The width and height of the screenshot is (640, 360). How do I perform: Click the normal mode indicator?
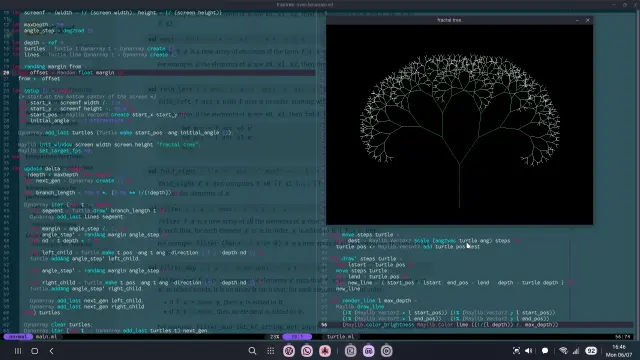click(x=18, y=337)
